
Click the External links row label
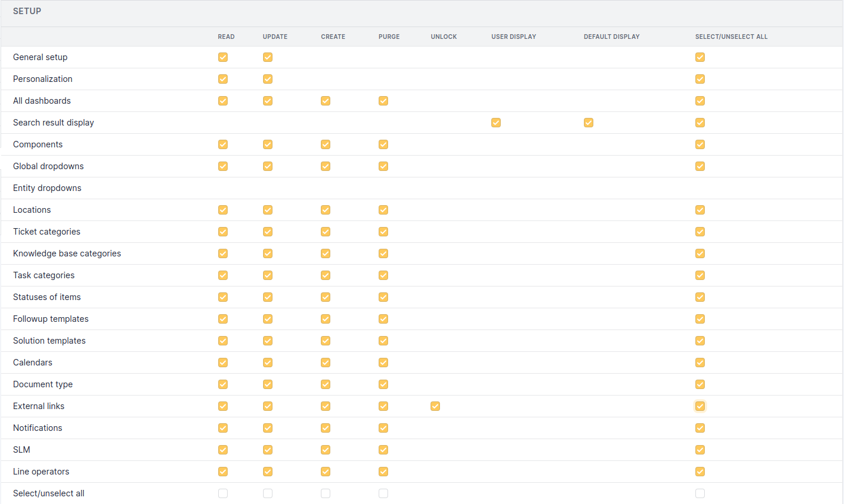(x=39, y=406)
